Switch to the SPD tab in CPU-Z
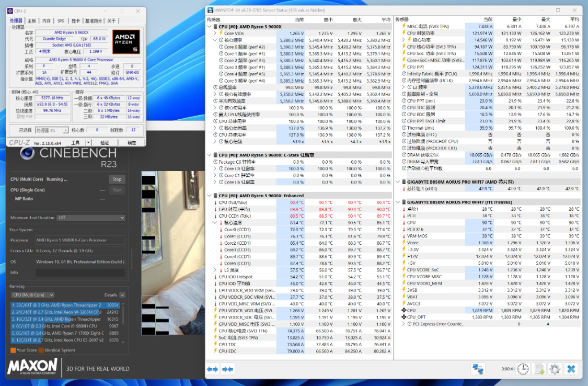This screenshot has height=386, width=588. [x=61, y=21]
